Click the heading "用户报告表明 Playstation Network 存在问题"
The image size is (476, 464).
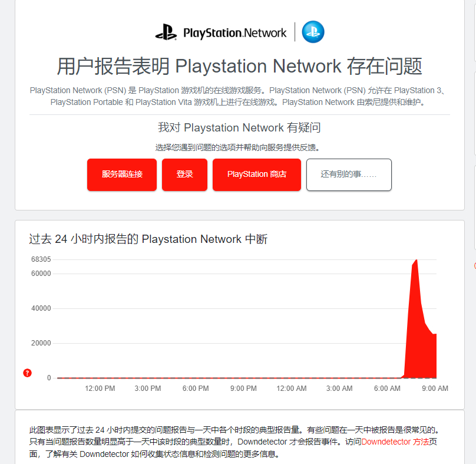coord(237,66)
